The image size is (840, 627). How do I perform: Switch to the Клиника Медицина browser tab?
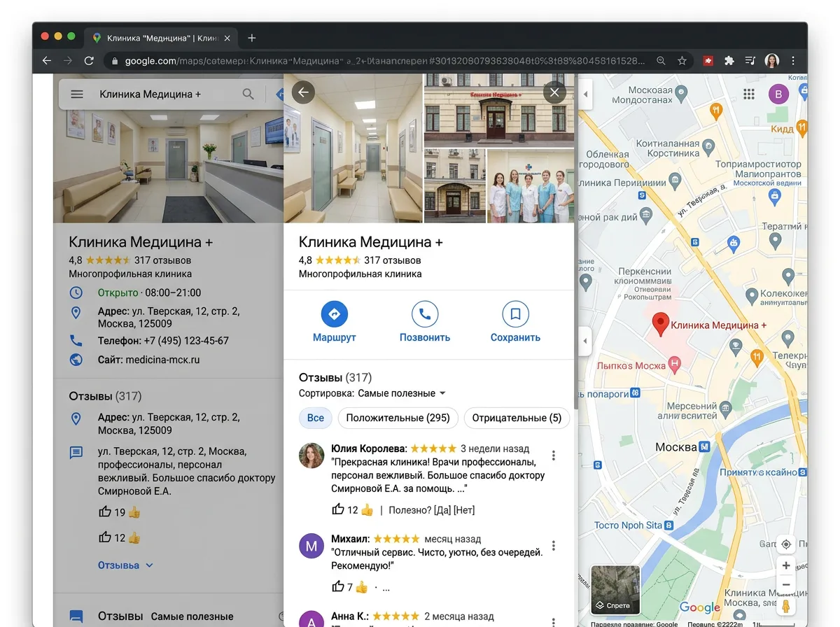[x=162, y=38]
